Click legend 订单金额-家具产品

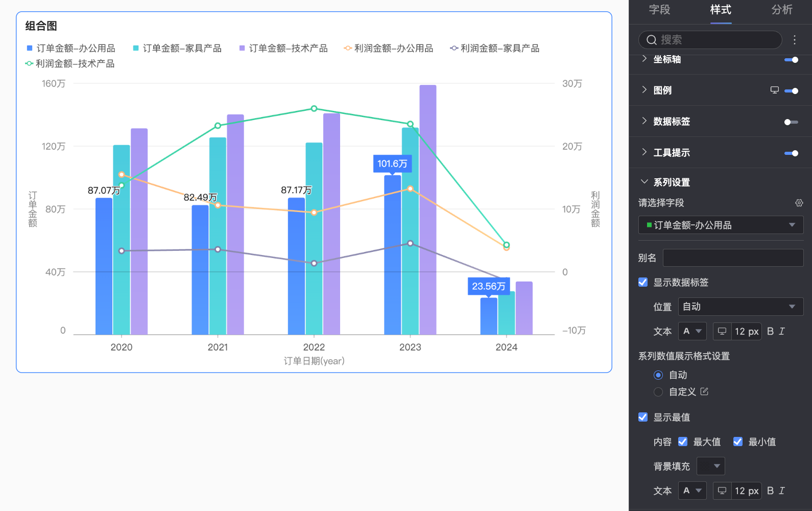pos(177,48)
